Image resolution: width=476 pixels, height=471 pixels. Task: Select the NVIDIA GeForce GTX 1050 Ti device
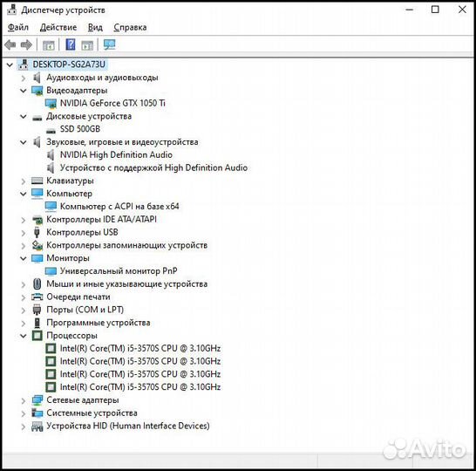[112, 103]
